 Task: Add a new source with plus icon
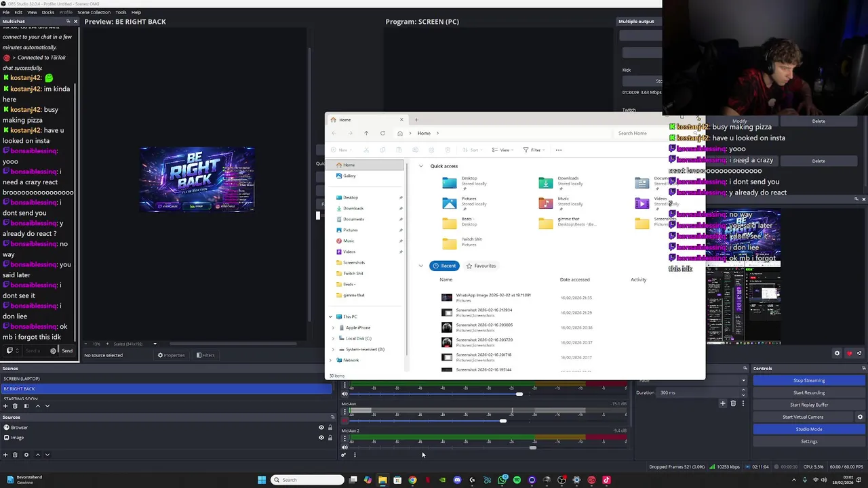tap(5, 455)
